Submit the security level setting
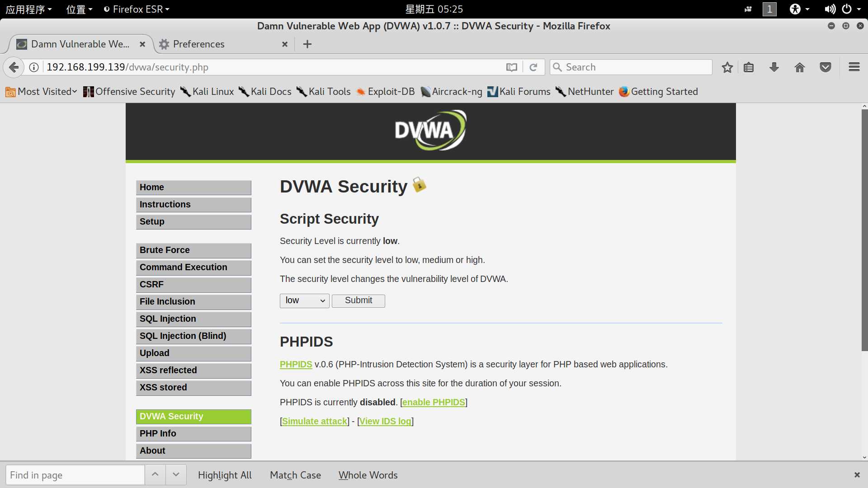 click(x=359, y=300)
